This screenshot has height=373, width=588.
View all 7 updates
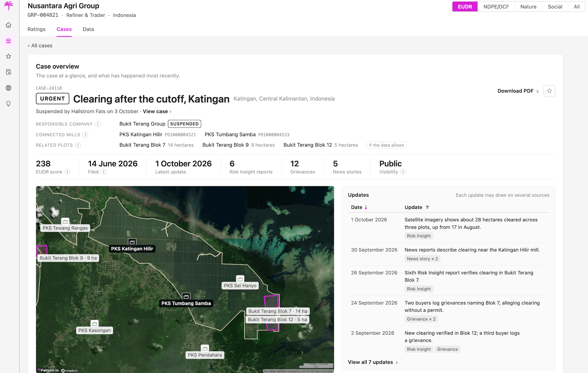pyautogui.click(x=373, y=362)
